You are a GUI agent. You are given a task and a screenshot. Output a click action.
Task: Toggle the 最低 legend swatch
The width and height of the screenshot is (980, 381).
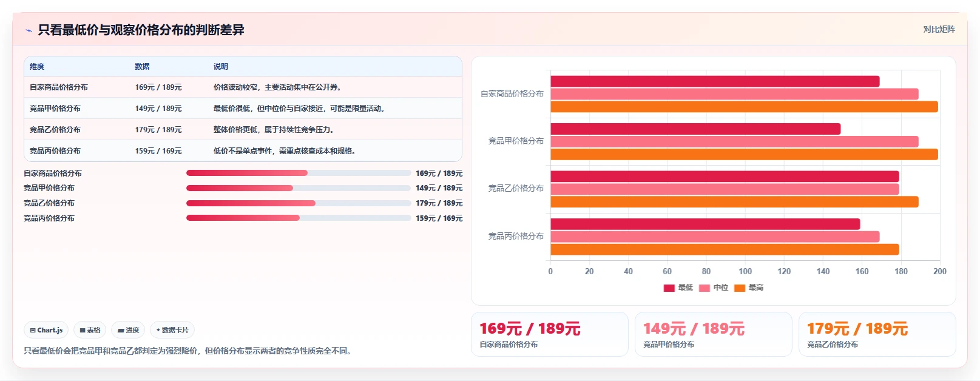(669, 288)
